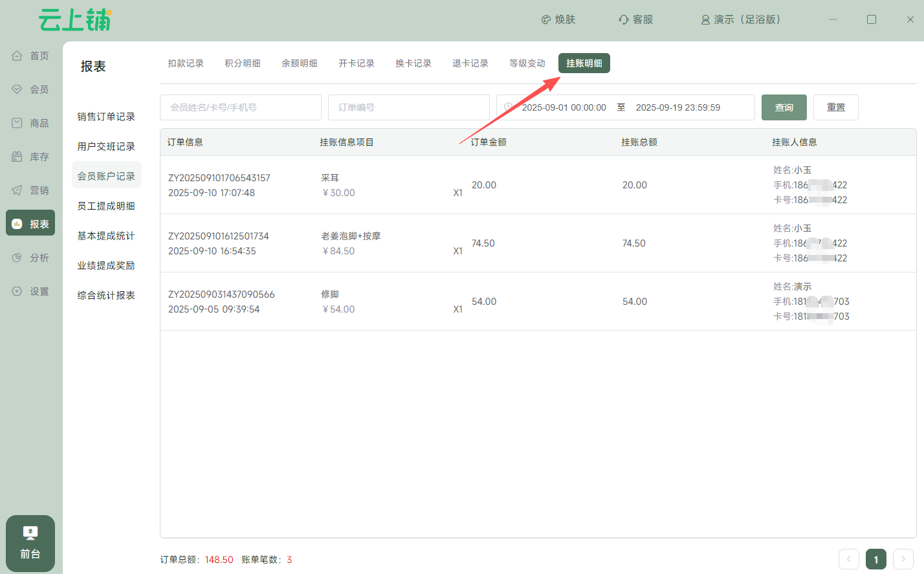Image resolution: width=924 pixels, height=574 pixels.
Task: Click order amount 74.50 in 订单金额 column
Action: 483,243
